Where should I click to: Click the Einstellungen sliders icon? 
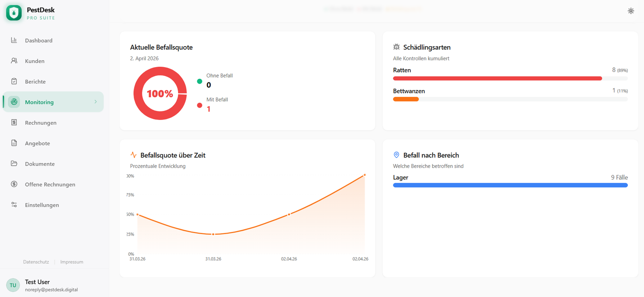14,205
